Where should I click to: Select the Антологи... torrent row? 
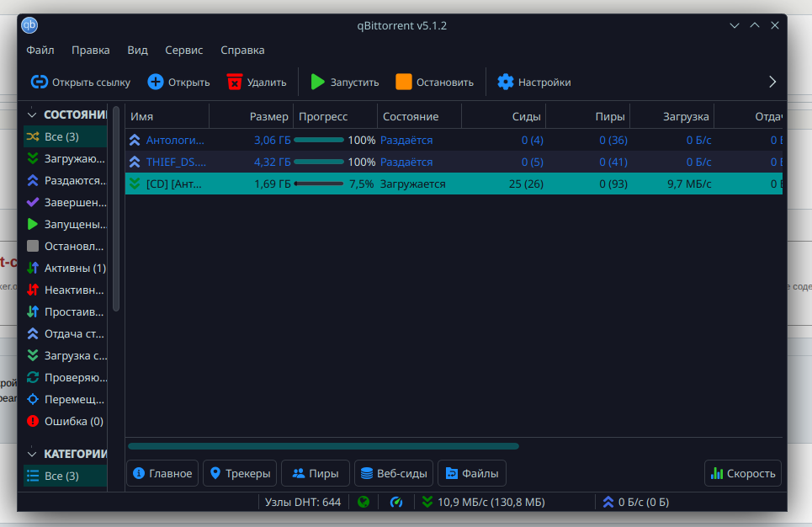454,140
